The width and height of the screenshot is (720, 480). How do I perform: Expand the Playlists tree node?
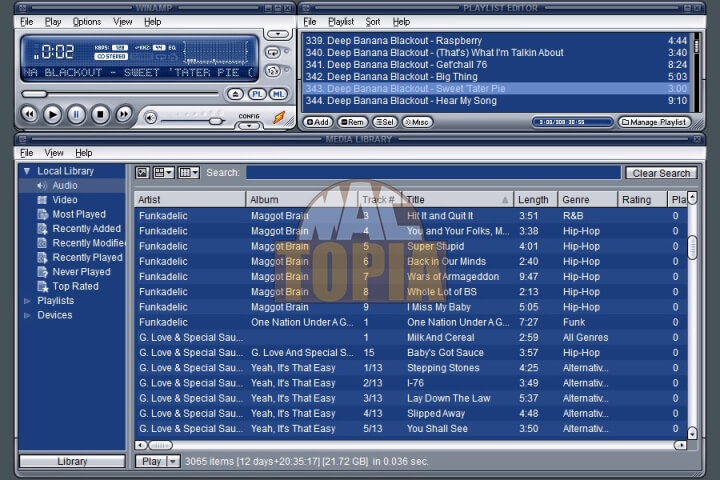[27, 301]
